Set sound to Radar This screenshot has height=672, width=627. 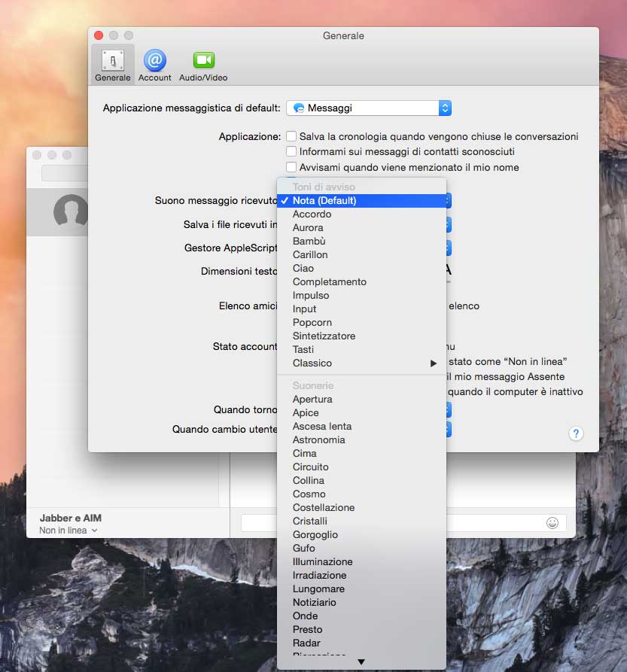[361, 643]
